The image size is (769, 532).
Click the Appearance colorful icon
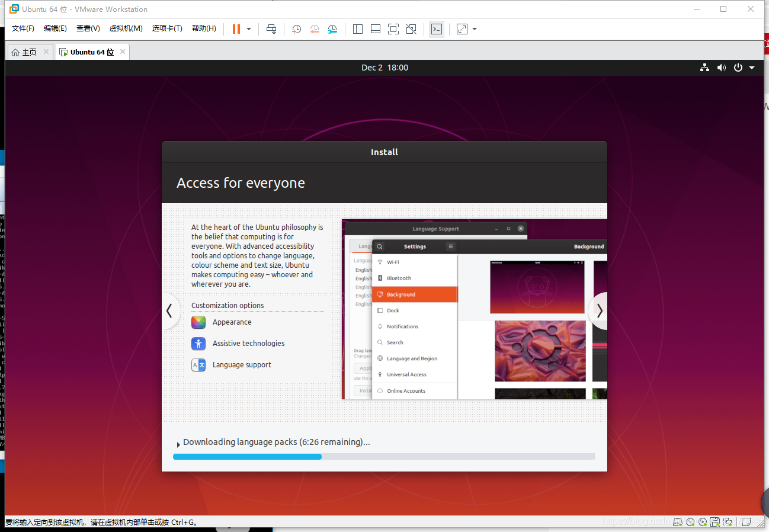click(198, 322)
